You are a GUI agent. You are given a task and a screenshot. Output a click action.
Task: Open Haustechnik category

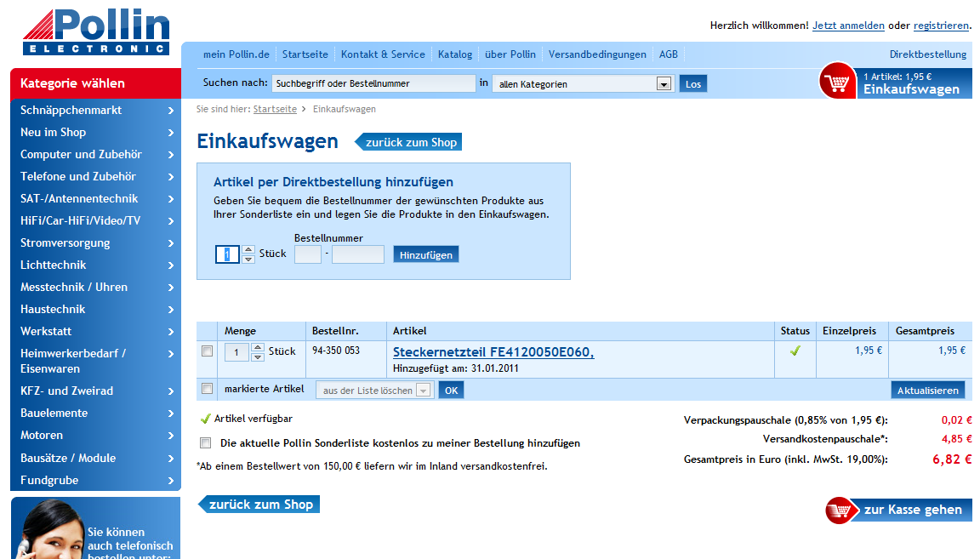coord(95,309)
